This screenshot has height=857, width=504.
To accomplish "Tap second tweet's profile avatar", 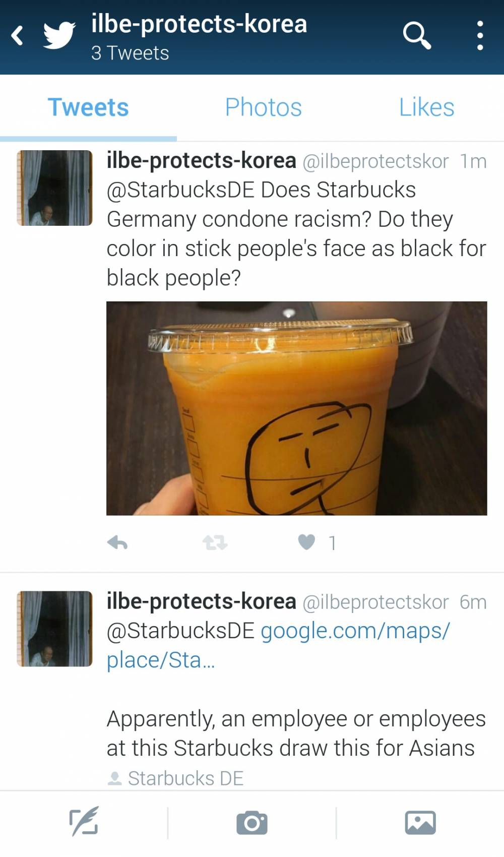I will pyautogui.click(x=54, y=629).
